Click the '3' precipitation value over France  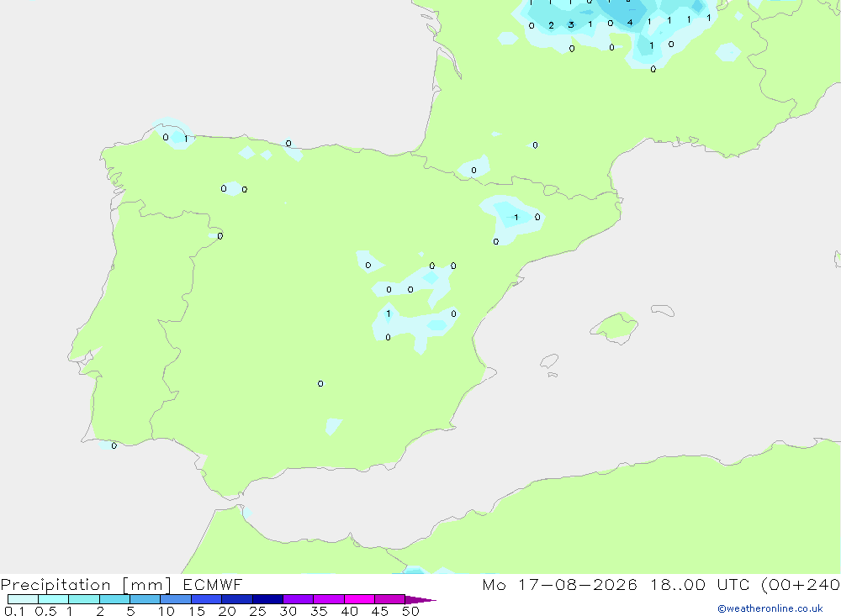pyautogui.click(x=571, y=24)
